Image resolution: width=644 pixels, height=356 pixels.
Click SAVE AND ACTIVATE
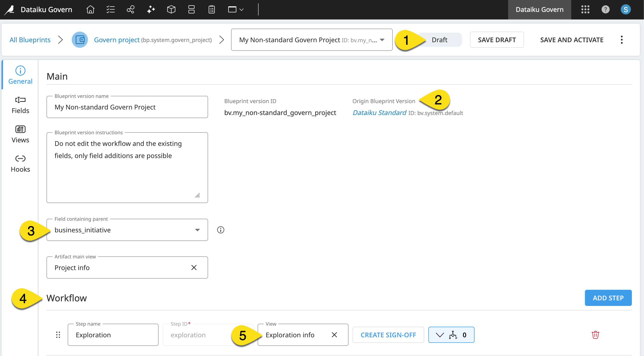click(x=572, y=40)
